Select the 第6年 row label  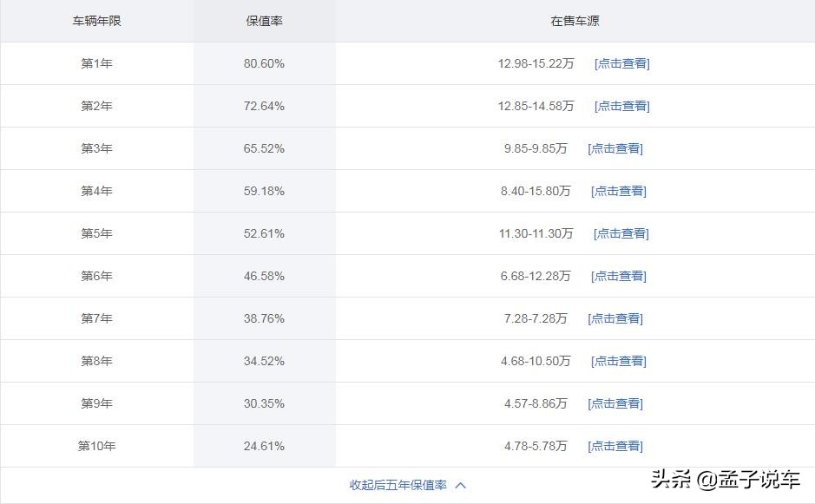95,276
